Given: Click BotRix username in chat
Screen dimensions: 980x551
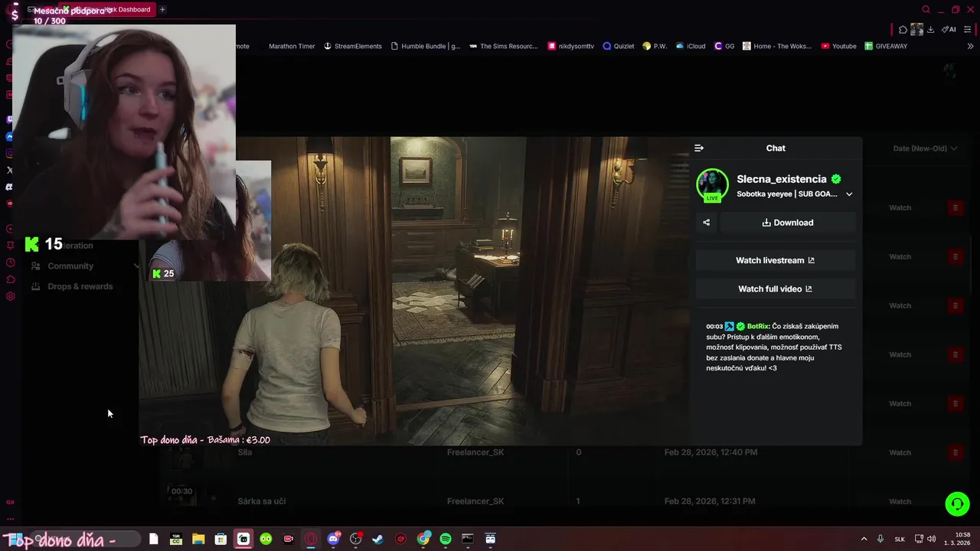Looking at the screenshot, I should 759,326.
